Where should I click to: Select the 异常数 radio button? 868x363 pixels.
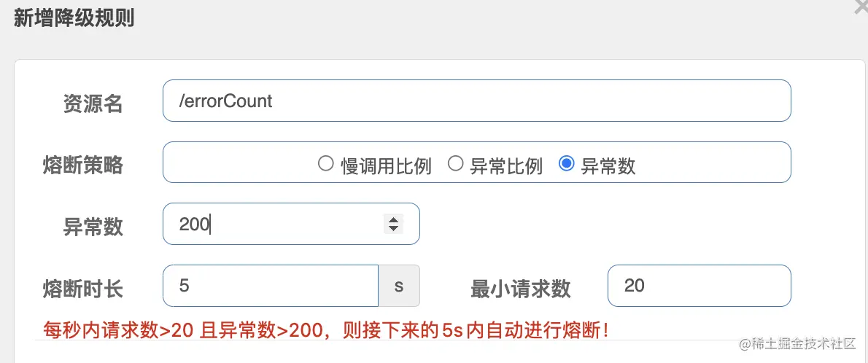[x=566, y=164]
